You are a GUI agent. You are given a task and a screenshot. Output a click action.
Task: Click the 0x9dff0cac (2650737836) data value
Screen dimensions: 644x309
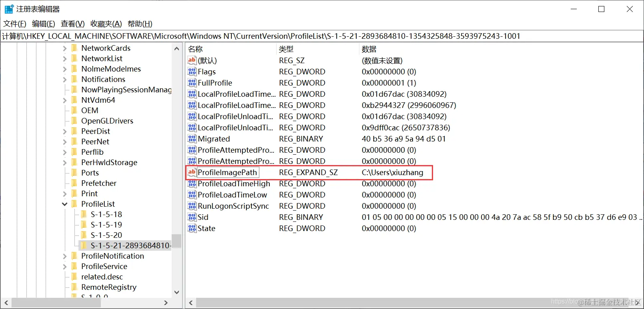[406, 128]
